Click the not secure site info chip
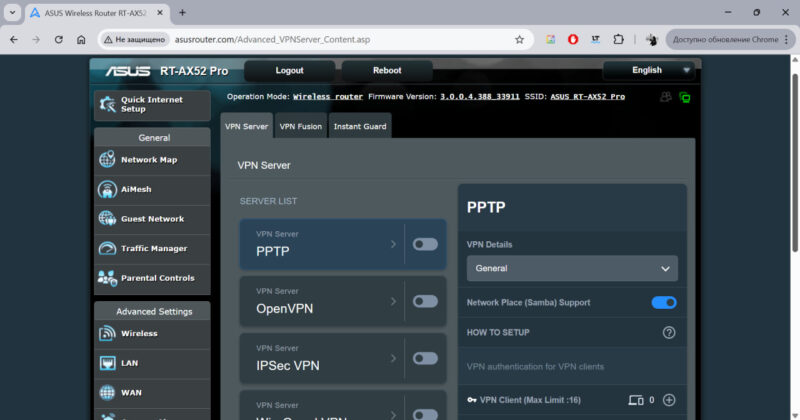This screenshot has height=420, width=800. point(135,39)
